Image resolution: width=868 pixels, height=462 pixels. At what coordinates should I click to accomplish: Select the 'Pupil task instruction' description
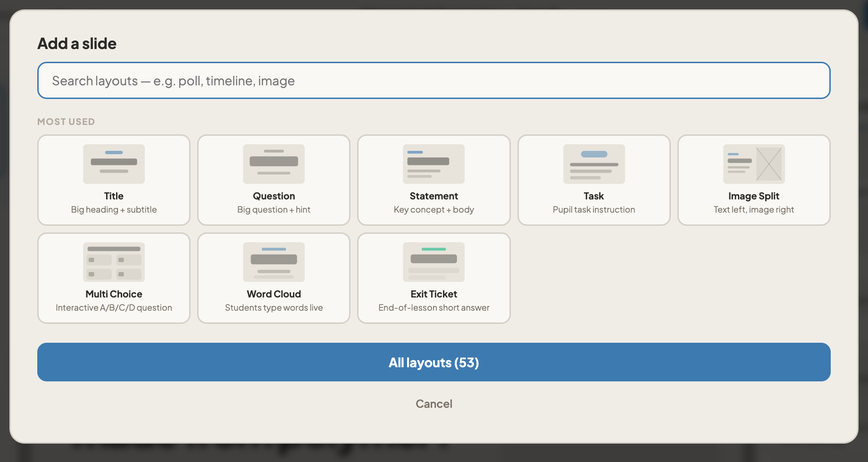click(594, 210)
